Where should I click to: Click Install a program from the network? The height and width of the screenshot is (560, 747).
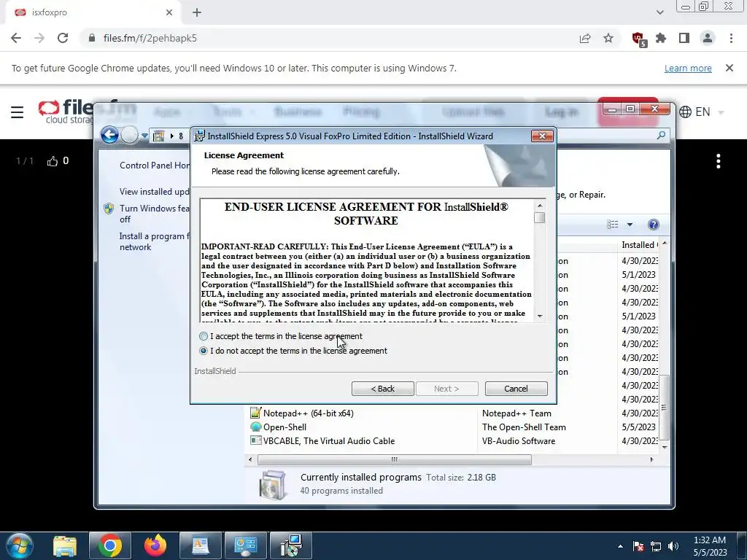point(154,241)
